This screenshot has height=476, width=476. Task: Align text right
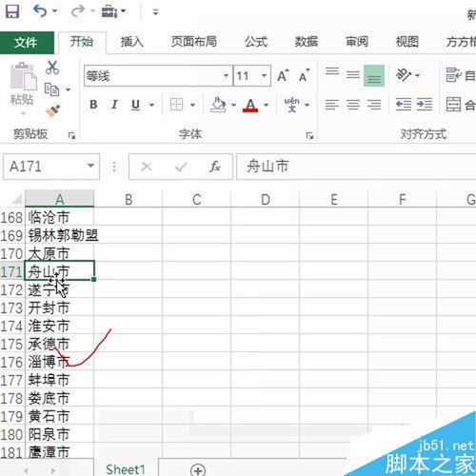click(x=374, y=105)
